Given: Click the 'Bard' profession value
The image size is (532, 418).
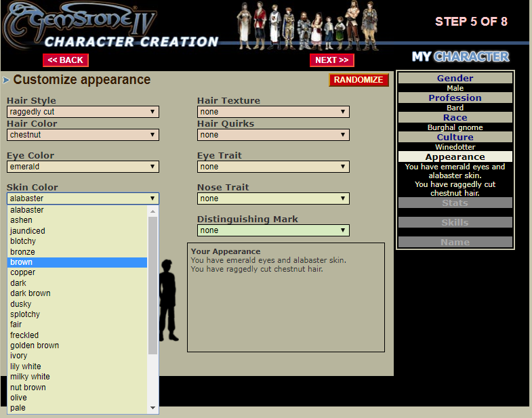Looking at the screenshot, I should tap(455, 108).
